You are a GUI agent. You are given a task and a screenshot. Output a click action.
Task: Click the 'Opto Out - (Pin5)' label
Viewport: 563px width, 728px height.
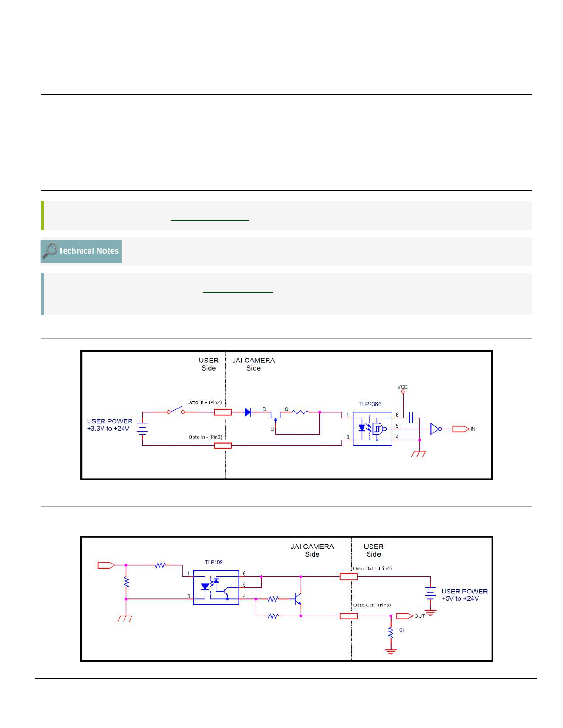click(372, 605)
